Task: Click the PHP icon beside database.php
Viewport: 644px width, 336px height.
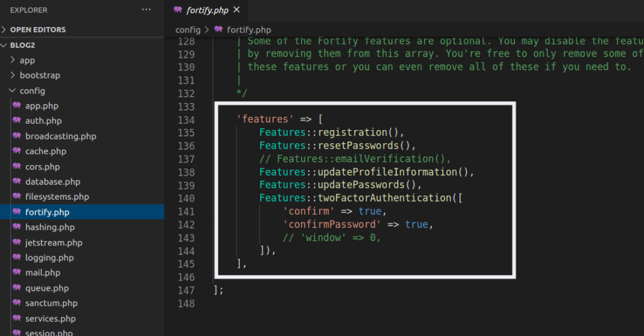Action: [x=17, y=182]
